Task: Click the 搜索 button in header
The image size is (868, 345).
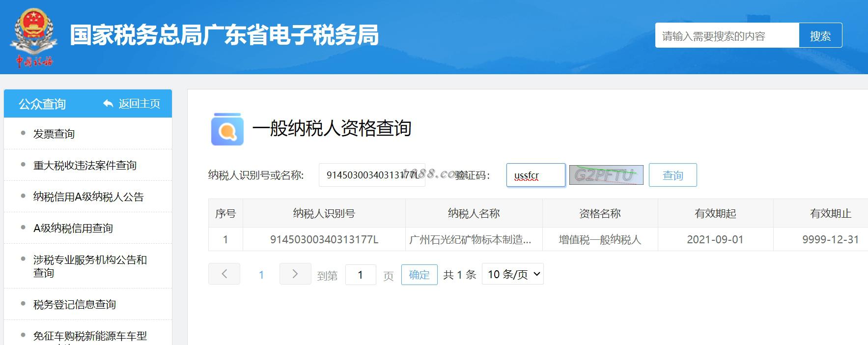Action: [820, 35]
